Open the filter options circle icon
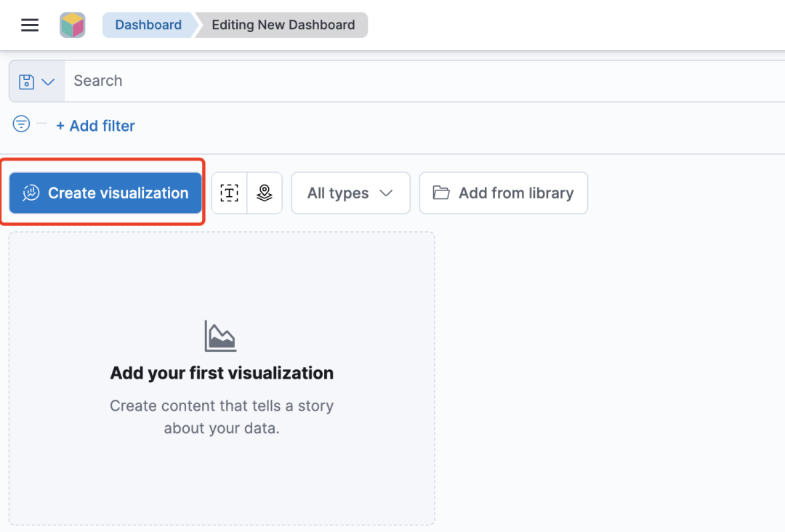This screenshot has width=785, height=532. coord(22,124)
